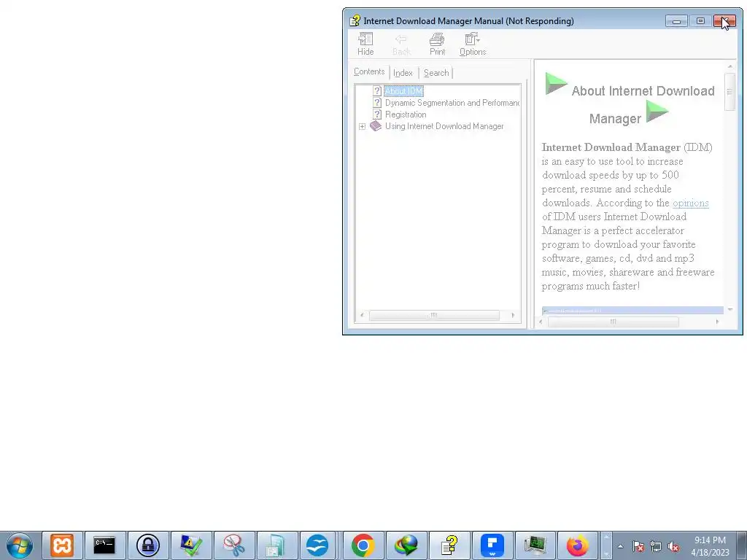The height and width of the screenshot is (560, 747).
Task: Open Action Center flag tray icon
Action: coord(638,547)
